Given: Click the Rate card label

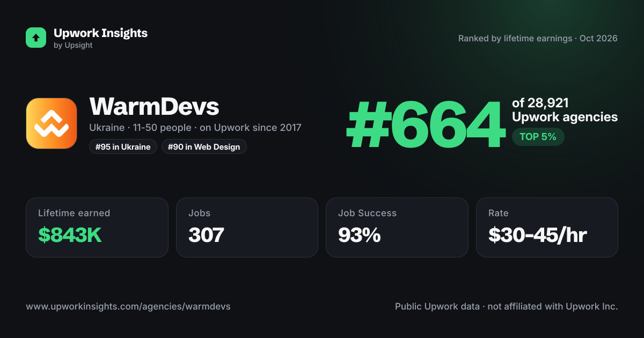Looking at the screenshot, I should [498, 213].
